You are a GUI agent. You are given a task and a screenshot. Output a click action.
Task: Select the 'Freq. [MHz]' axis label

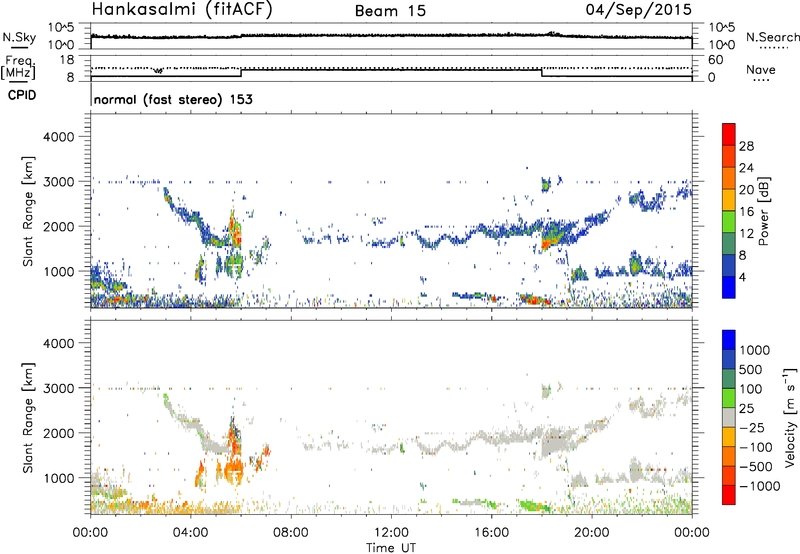pyautogui.click(x=18, y=67)
